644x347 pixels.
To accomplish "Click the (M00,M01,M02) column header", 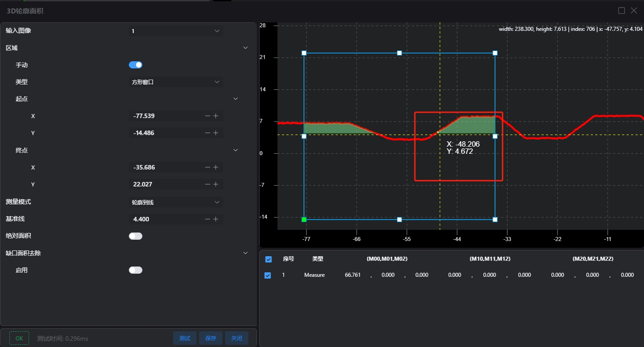I will coord(387,259).
